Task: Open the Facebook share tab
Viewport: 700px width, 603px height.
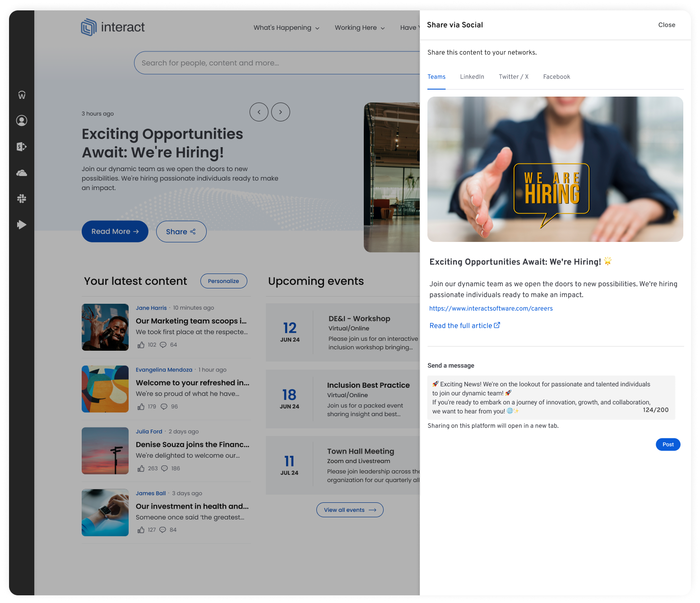Action: [x=556, y=77]
